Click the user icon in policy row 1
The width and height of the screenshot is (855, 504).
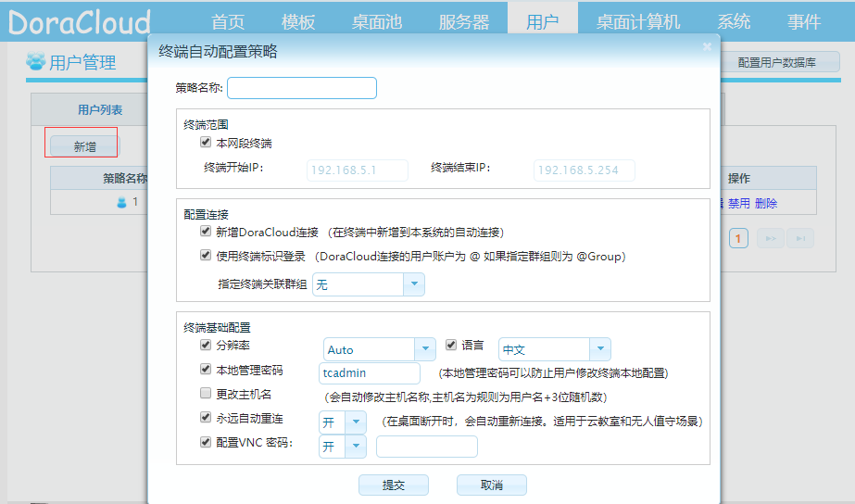click(x=121, y=202)
